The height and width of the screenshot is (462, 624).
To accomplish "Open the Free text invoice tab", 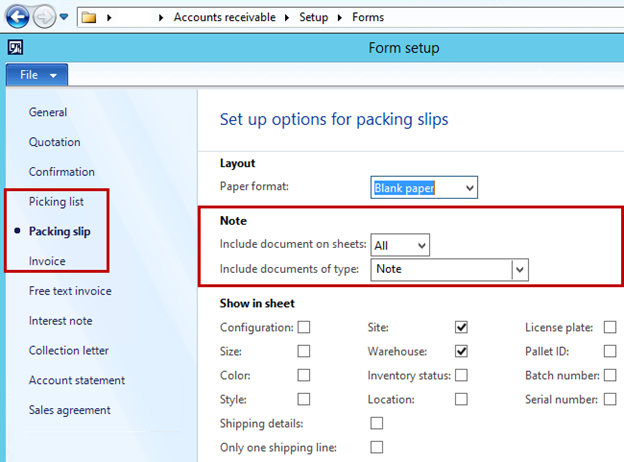I will (70, 291).
